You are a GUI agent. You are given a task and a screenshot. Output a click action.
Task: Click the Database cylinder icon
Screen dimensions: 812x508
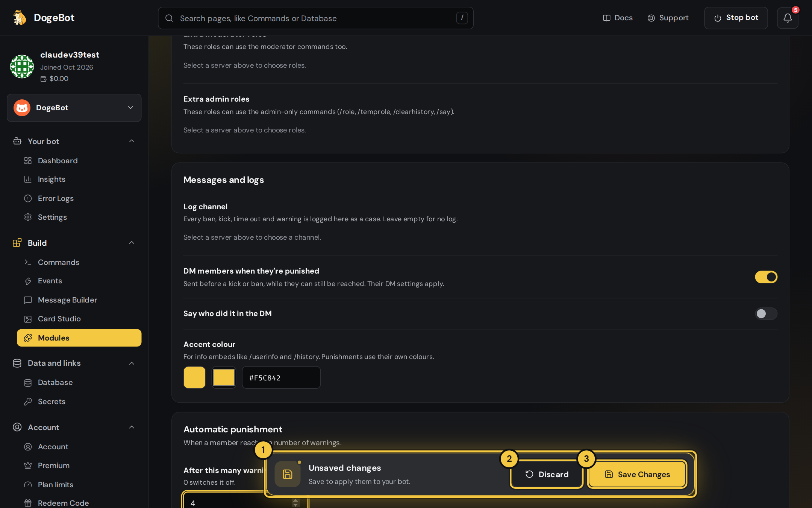coord(28,383)
